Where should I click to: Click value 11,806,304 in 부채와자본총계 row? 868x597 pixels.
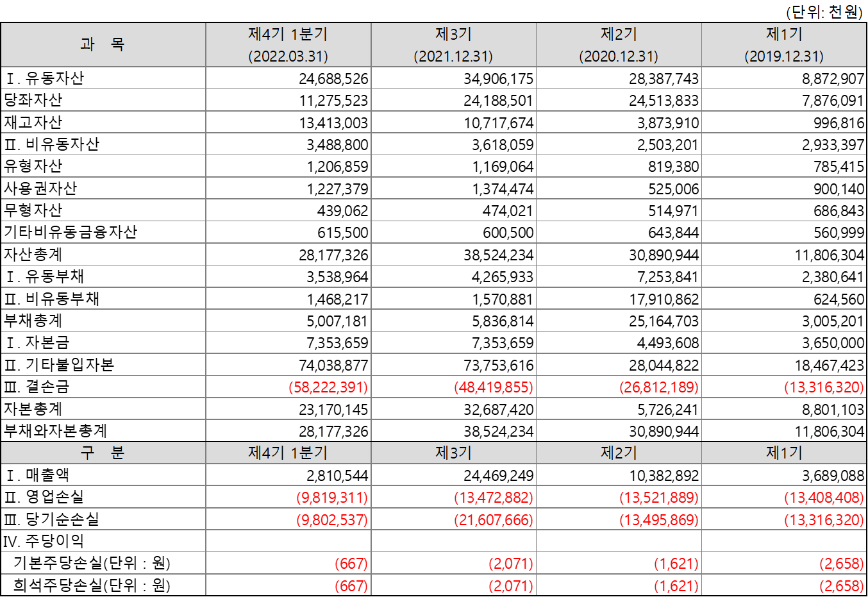coord(830,432)
